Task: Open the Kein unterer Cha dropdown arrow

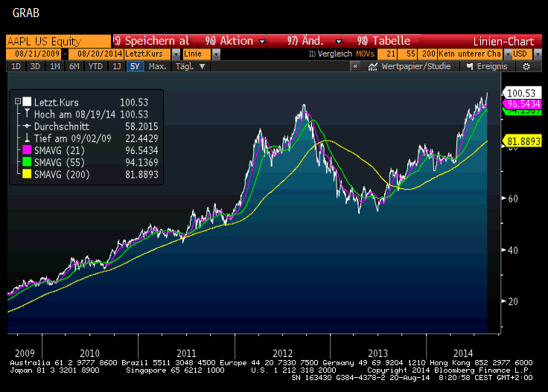Action: point(508,54)
